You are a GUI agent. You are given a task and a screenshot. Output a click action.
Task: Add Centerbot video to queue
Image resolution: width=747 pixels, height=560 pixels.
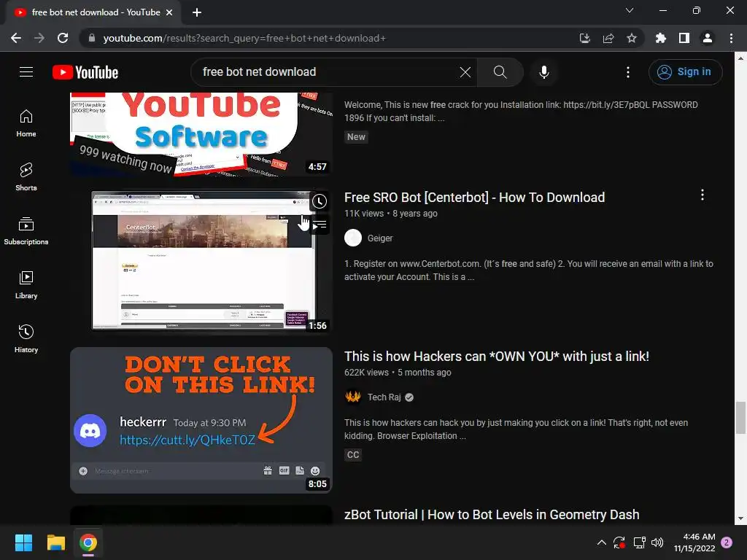[x=320, y=225]
